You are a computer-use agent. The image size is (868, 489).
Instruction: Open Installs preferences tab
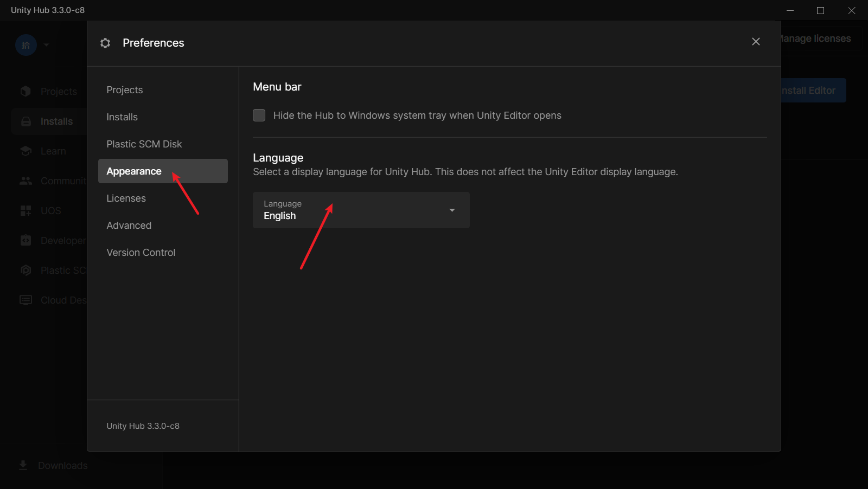click(x=163, y=117)
